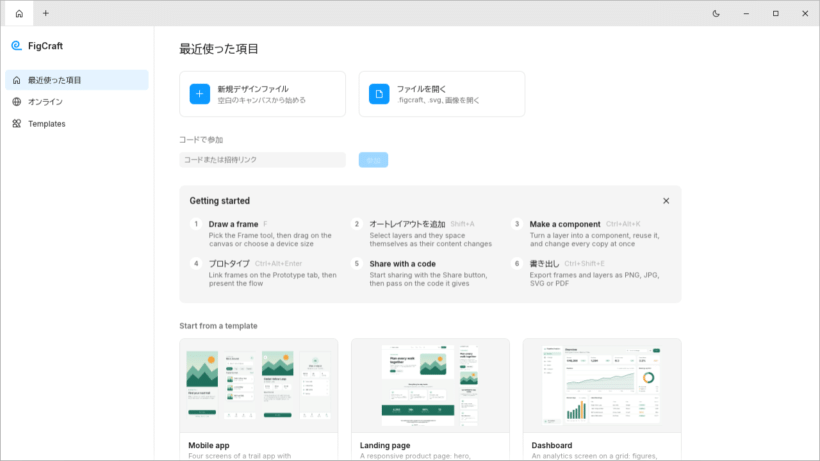Click the globe icon beside オンライン
This screenshot has width=820, height=461.
(x=17, y=102)
